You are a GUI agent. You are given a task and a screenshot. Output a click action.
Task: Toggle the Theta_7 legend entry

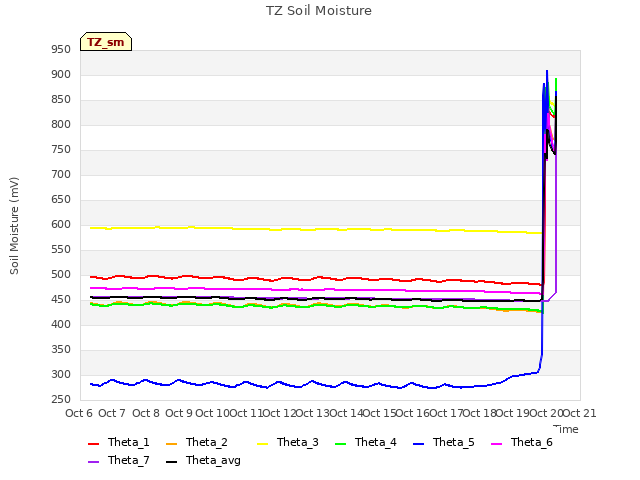tap(119, 460)
